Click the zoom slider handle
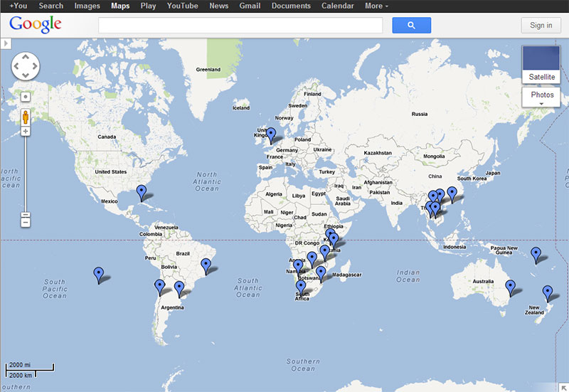569x392 pixels. [26, 214]
